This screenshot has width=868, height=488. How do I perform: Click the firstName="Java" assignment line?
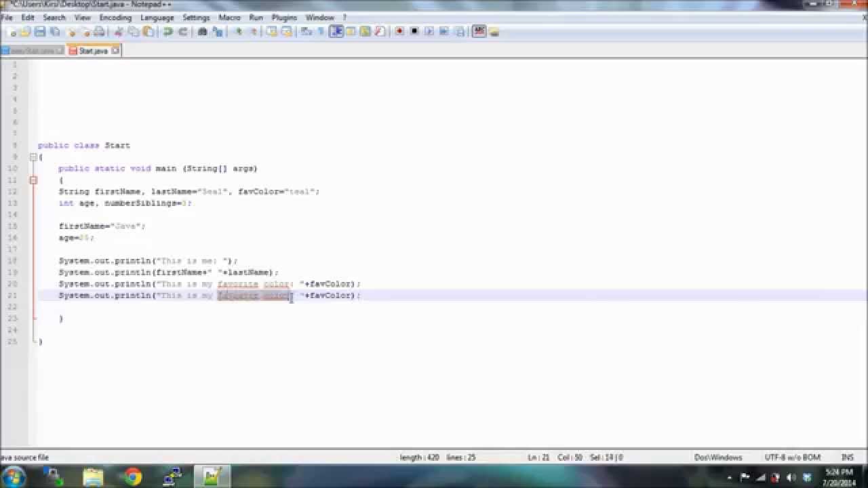[102, 226]
